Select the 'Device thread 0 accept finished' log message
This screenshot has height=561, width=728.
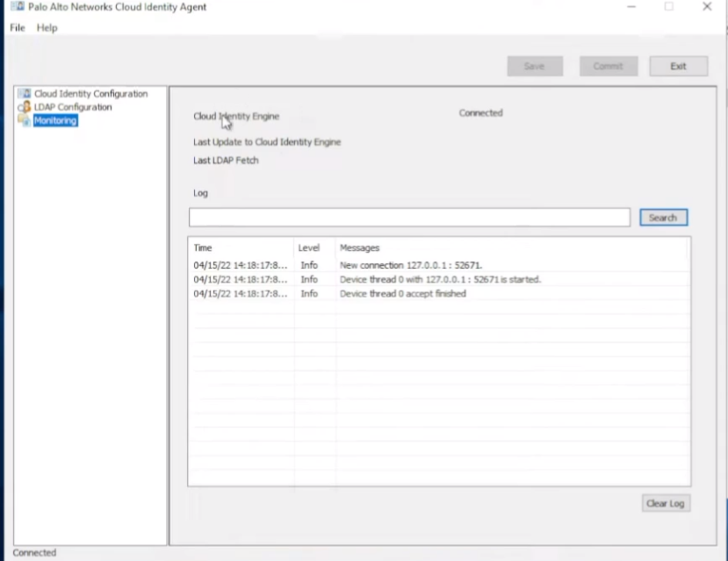pyautogui.click(x=403, y=294)
